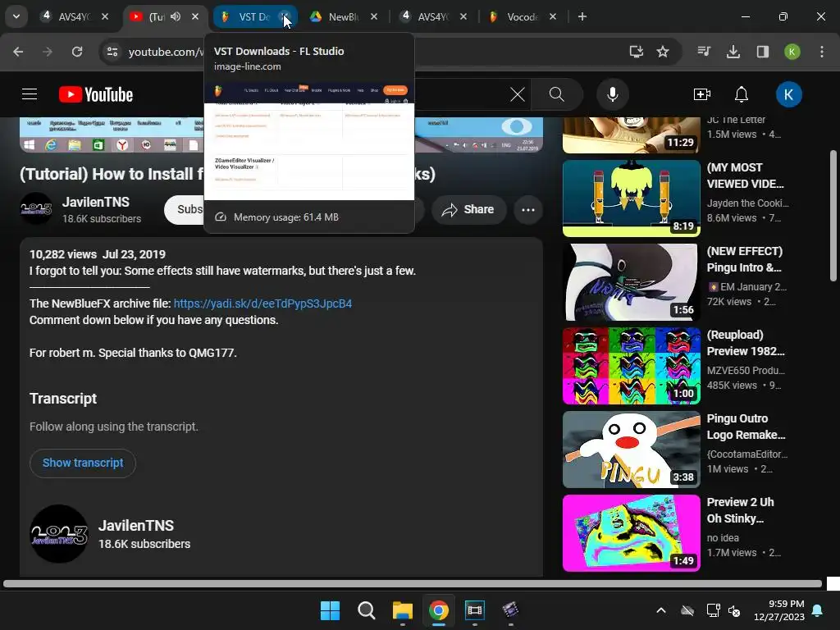Open a new browser tab
Viewport: 840px width, 630px height.
[x=582, y=16]
